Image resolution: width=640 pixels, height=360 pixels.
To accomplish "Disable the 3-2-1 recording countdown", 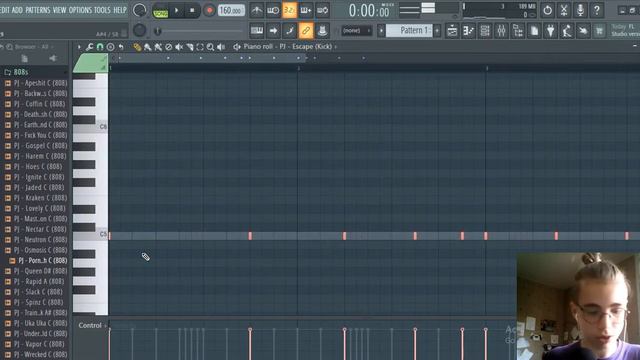I will tap(289, 10).
